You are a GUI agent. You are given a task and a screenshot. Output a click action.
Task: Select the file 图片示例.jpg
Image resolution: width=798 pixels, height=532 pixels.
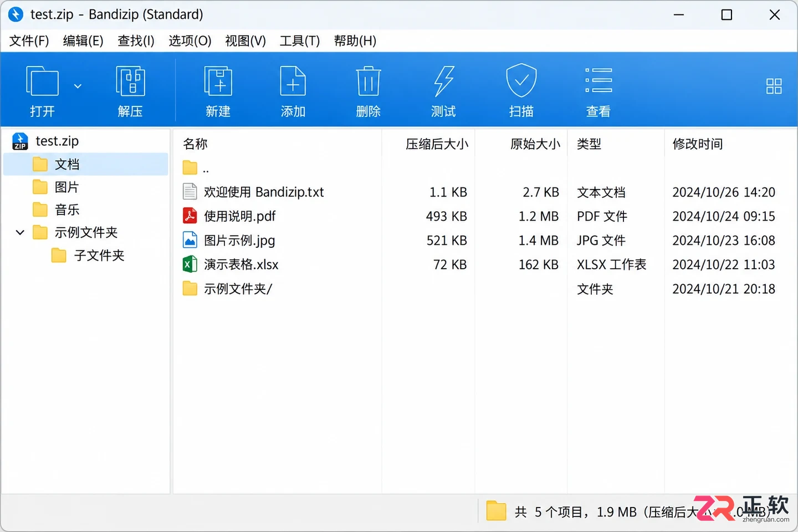239,241
